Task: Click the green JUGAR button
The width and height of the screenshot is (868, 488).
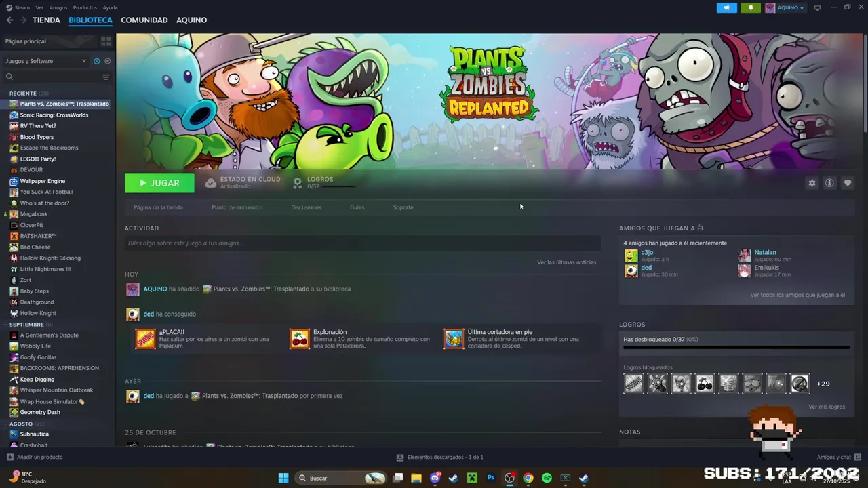Action: [159, 183]
